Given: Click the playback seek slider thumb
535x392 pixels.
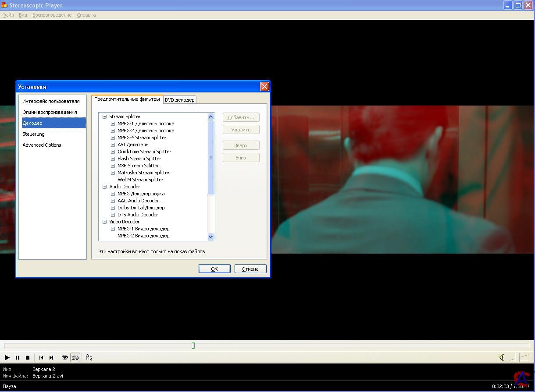Looking at the screenshot, I should click(193, 346).
